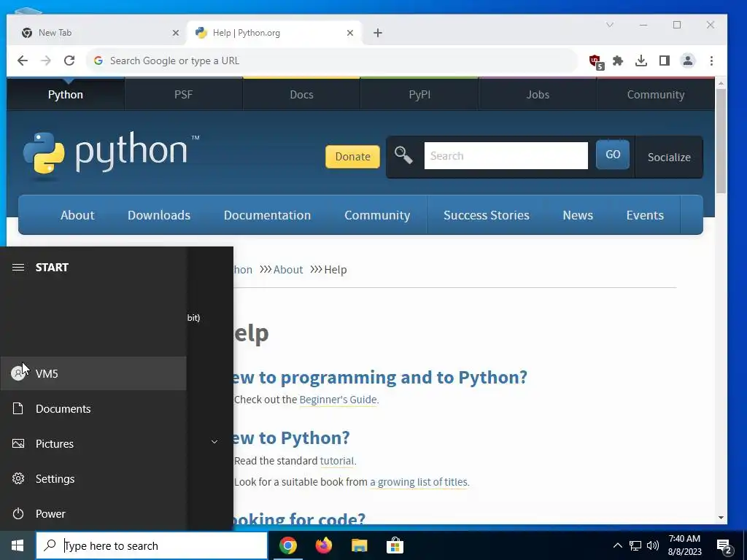This screenshot has height=560, width=747.
Task: Open File Explorer from the taskbar
Action: 359,545
